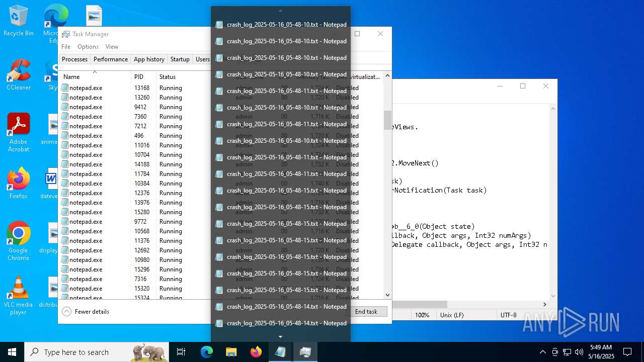The width and height of the screenshot is (644, 362).
Task: Open Adobe Acrobat desktop shortcut
Action: pos(18,133)
